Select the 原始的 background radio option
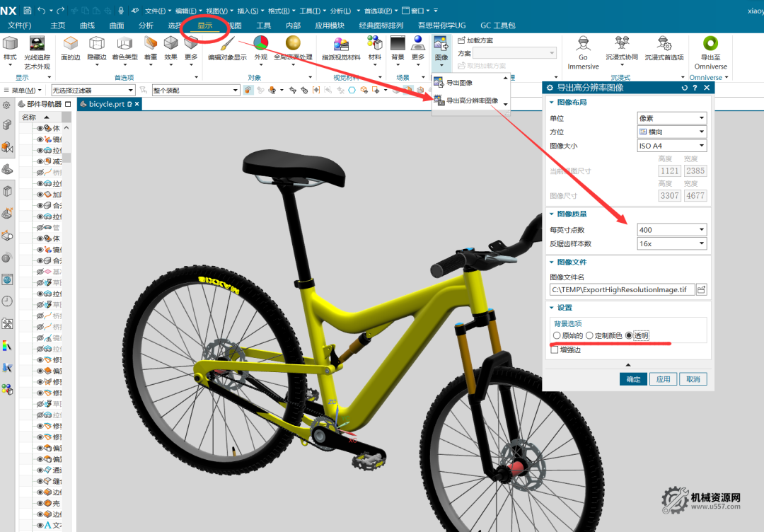The image size is (764, 532). coord(557,335)
